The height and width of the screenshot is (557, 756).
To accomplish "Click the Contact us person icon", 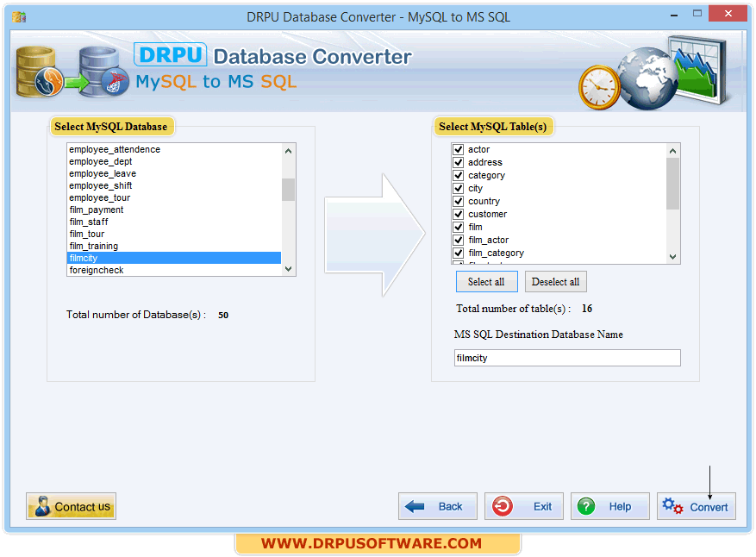I will pos(42,506).
